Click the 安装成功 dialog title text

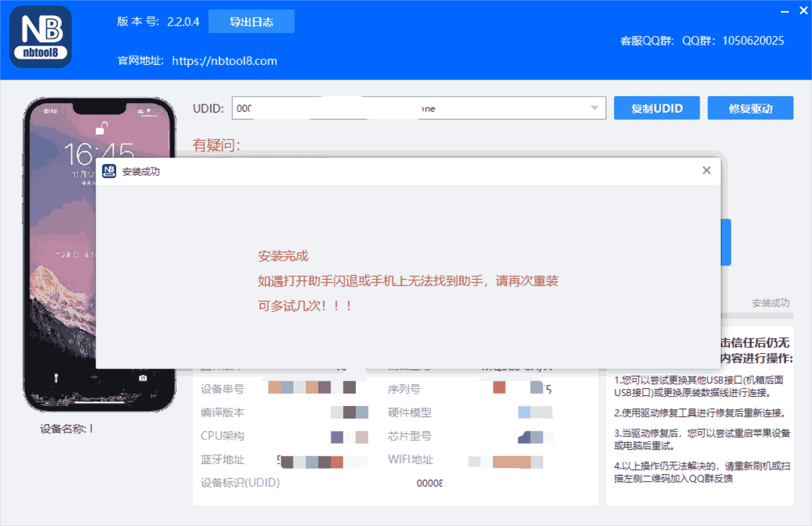pyautogui.click(x=141, y=171)
